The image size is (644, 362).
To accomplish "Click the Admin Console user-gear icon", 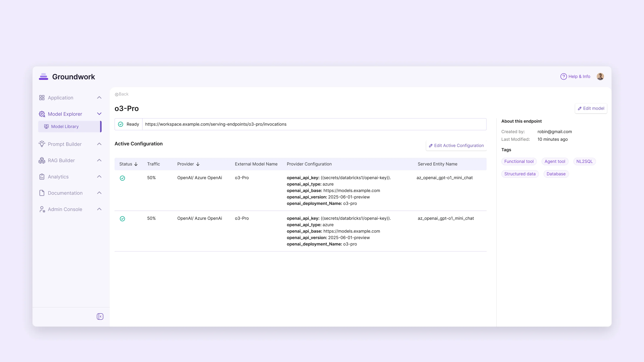I will click(42, 209).
